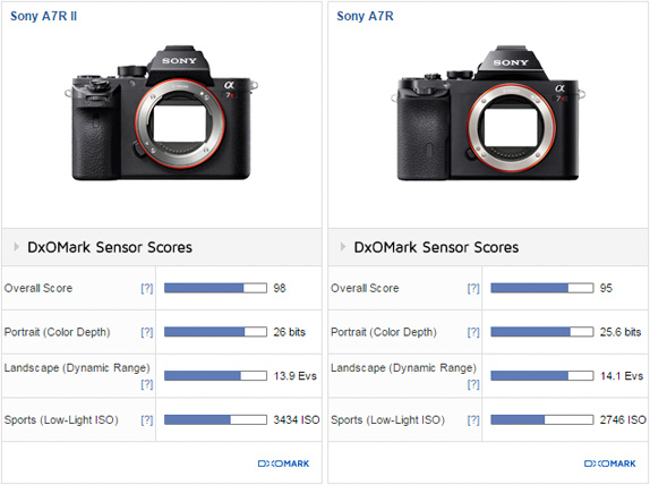
Task: Click the Sony A7R II DxOMark Sensor Scores heading
Action: point(110,247)
